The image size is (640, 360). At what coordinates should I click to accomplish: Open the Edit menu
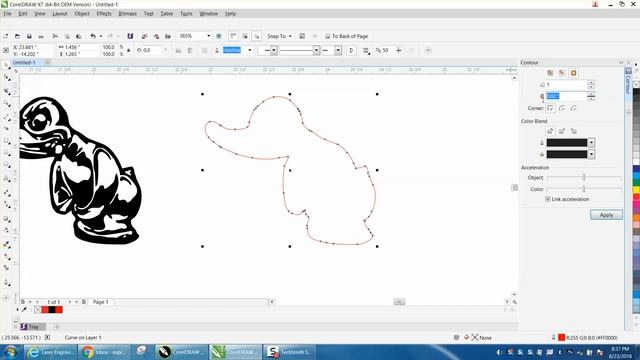[23, 13]
